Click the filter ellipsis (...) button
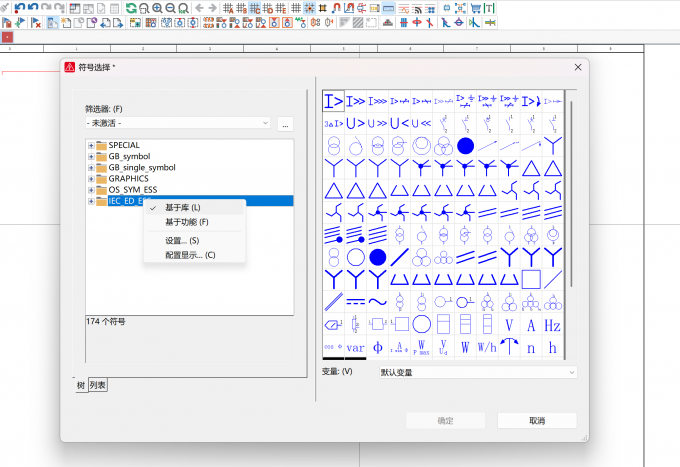The image size is (680, 467). [x=285, y=124]
